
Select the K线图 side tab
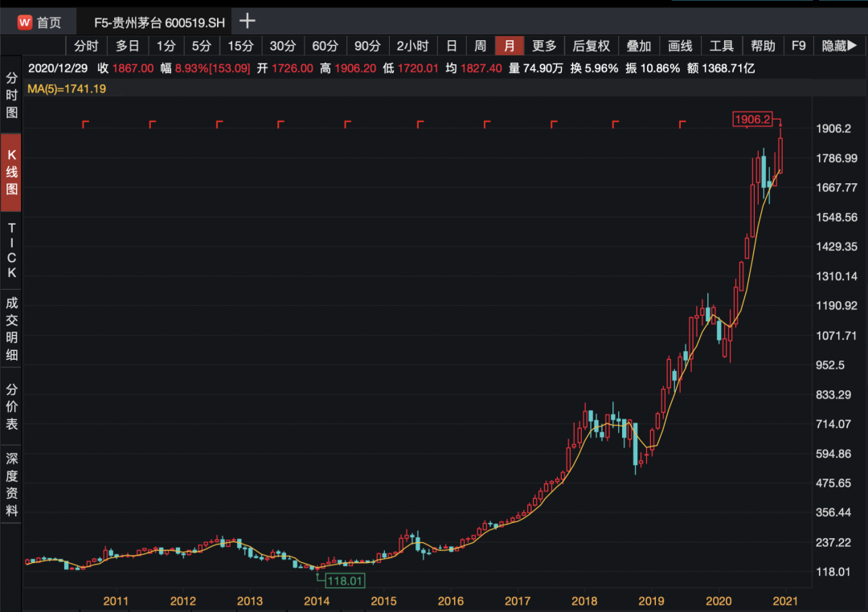11,172
